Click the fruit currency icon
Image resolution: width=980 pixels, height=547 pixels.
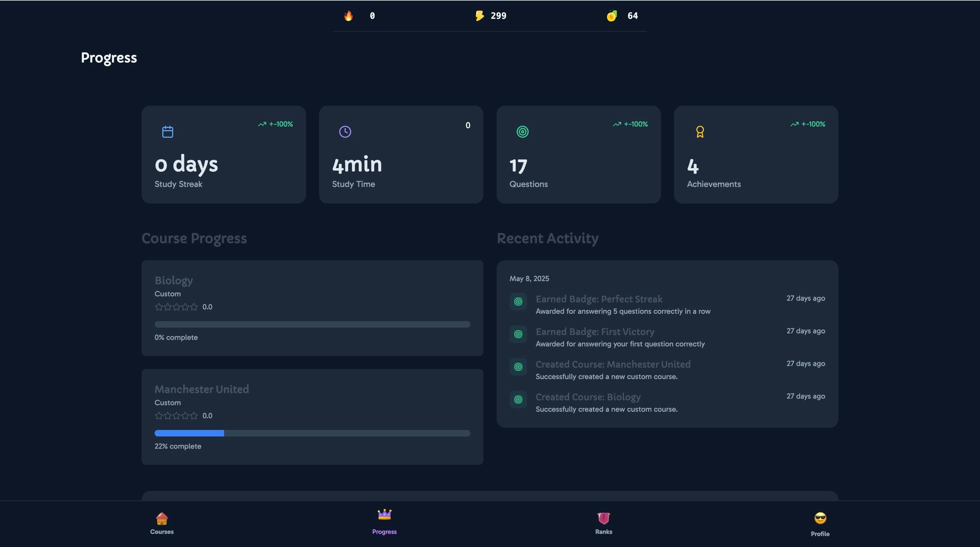(x=612, y=16)
